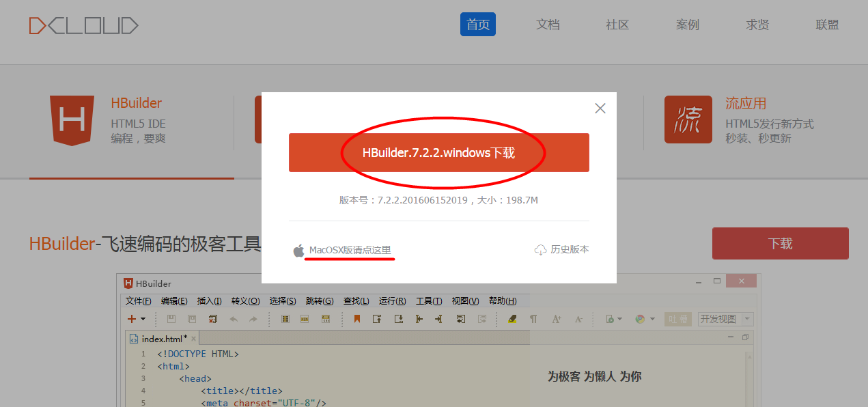This screenshot has height=407, width=868.
Task: Expand the dropdown arrow beside the plus icon
Action: tap(143, 320)
